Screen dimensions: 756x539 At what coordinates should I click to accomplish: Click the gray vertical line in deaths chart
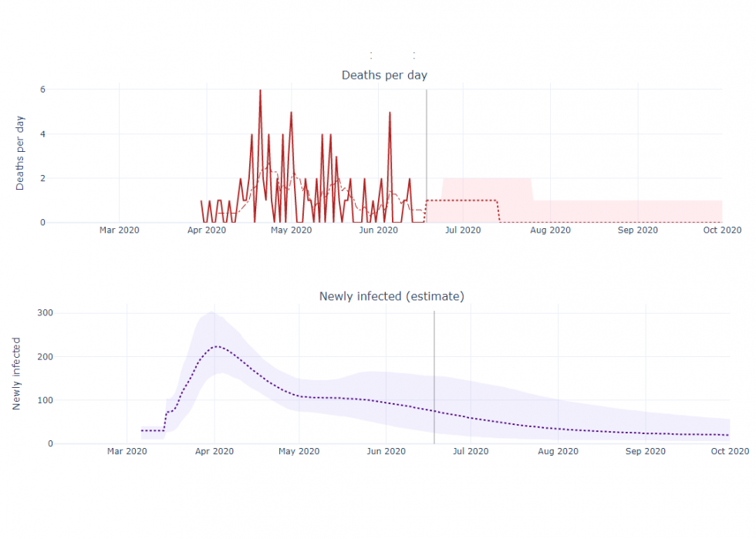(427, 154)
